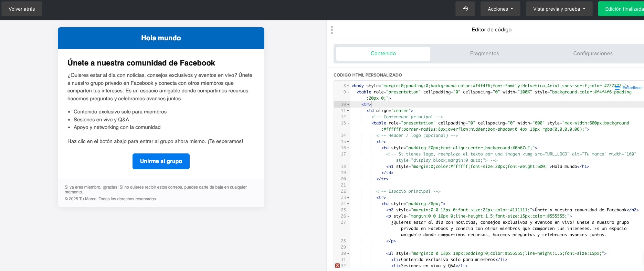Click bullet Sesiones en vivo y Q&A in preview
The height and width of the screenshot is (271, 644).
pos(101,120)
